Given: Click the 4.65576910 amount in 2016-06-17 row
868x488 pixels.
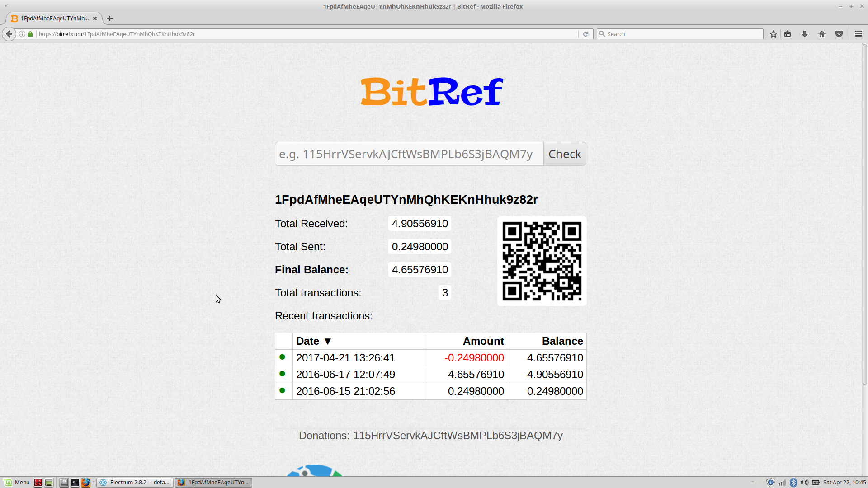Looking at the screenshot, I should click(476, 375).
